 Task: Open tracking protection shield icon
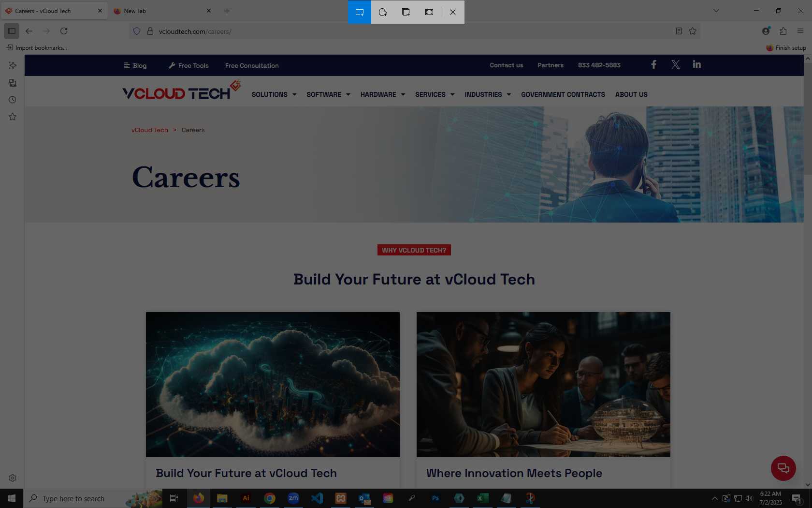coord(137,31)
